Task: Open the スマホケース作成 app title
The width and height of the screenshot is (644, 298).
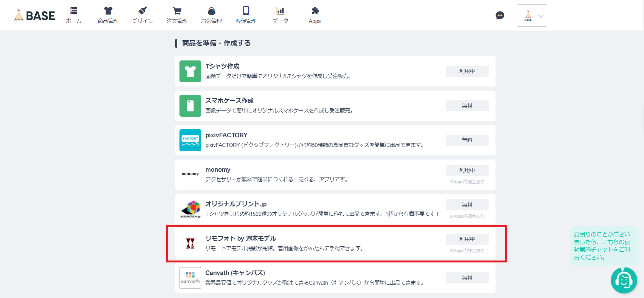Action: (230, 101)
